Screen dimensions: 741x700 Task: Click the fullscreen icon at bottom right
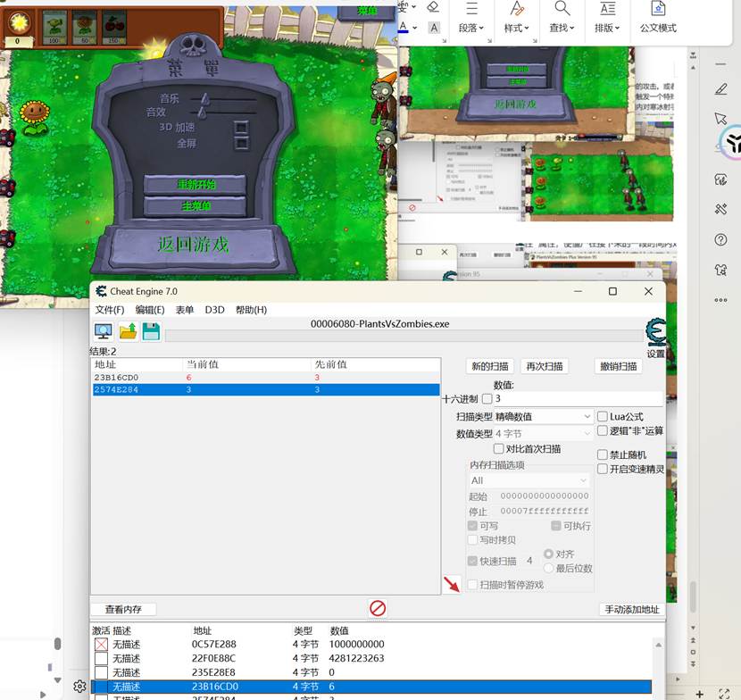[723, 694]
